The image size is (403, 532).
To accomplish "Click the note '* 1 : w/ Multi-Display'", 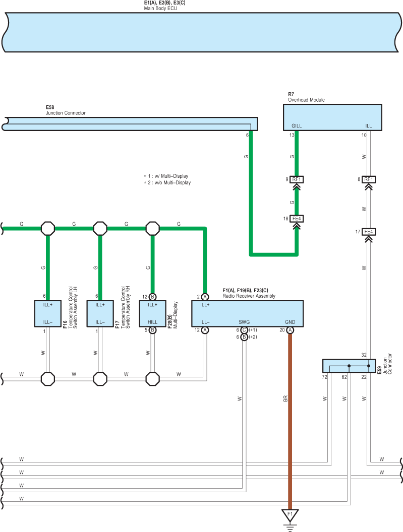I will pos(166,176).
